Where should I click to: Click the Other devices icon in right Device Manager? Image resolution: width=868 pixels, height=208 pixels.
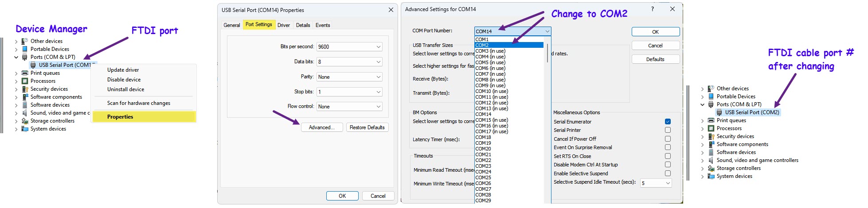coord(711,89)
